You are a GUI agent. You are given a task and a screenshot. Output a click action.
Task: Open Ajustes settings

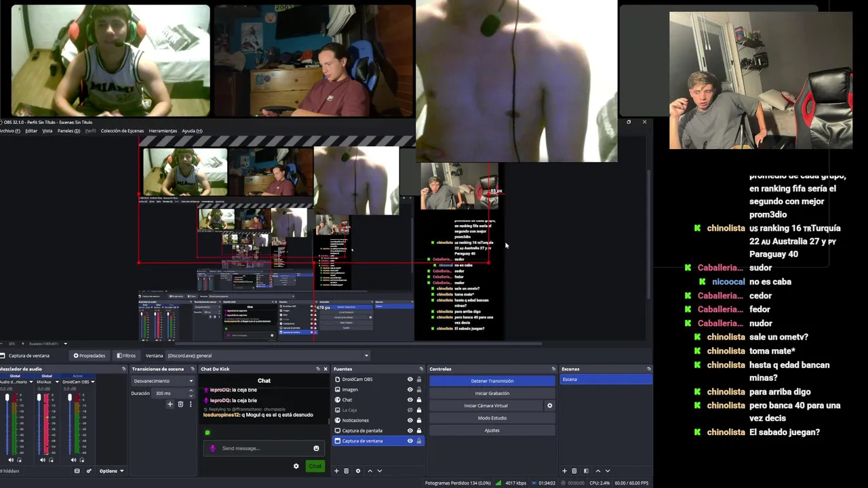click(x=492, y=430)
